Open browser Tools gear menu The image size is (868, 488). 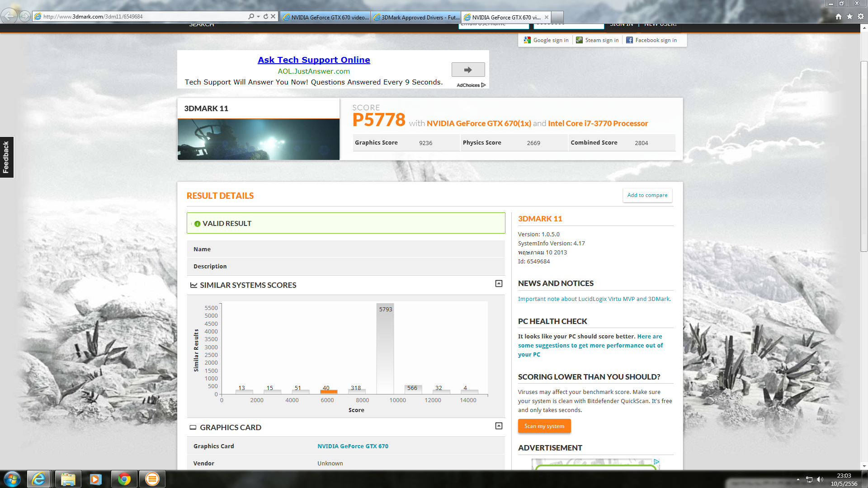point(861,17)
